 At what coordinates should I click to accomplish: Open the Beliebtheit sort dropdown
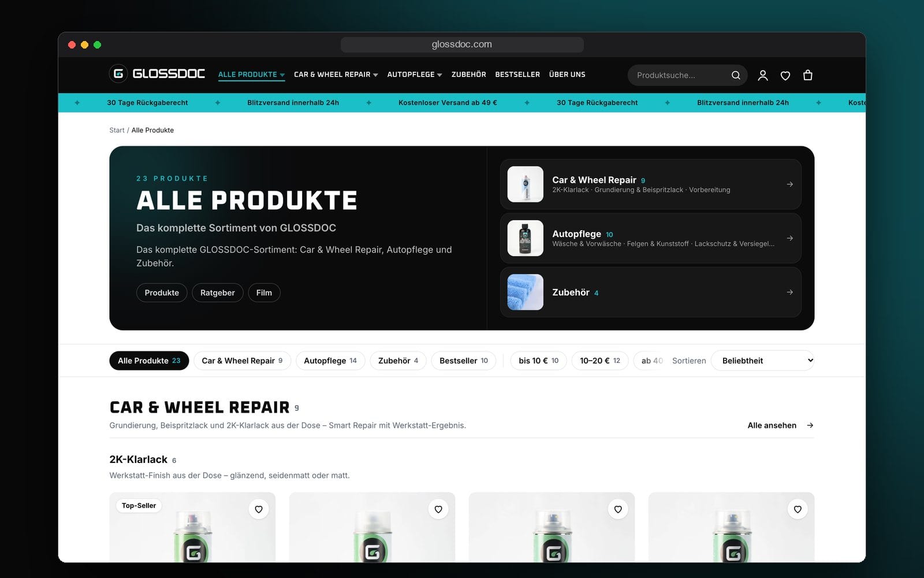(762, 361)
